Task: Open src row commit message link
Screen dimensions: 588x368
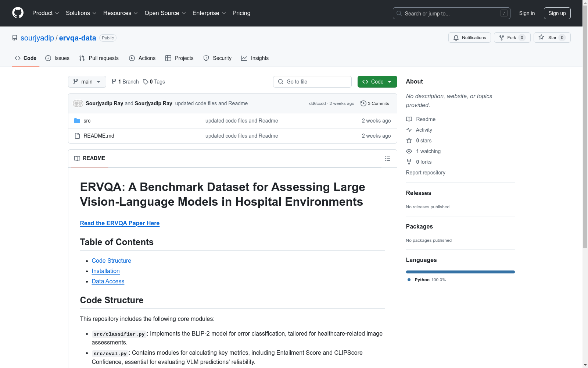Action: pyautogui.click(x=242, y=121)
